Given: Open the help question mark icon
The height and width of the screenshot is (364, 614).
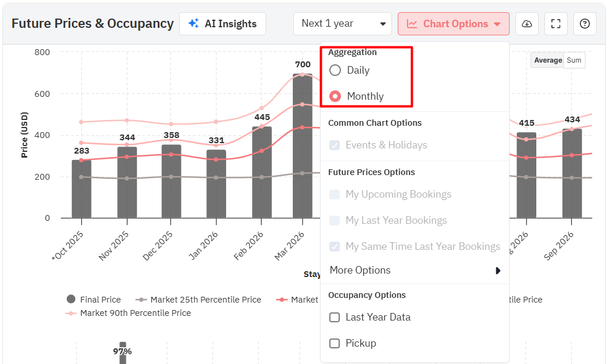Looking at the screenshot, I should [584, 24].
